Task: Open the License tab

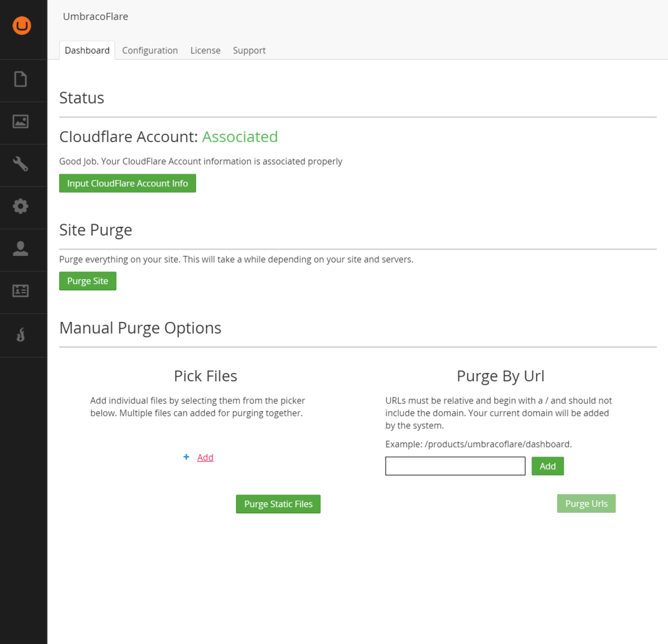Action: (205, 50)
